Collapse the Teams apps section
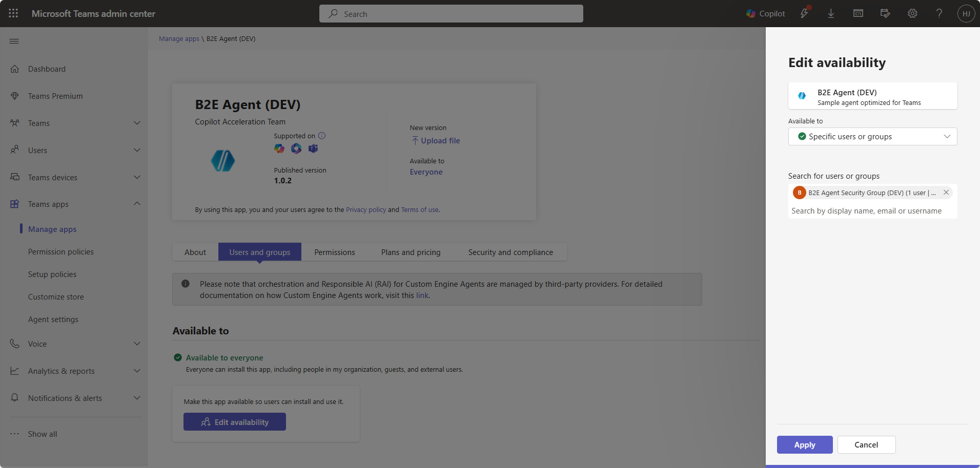Screen dimensions: 980x468 pyautogui.click(x=137, y=204)
